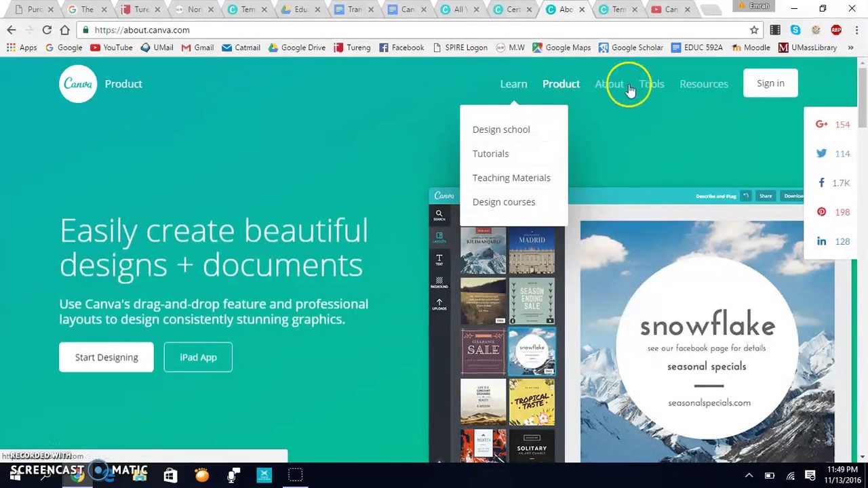Image resolution: width=868 pixels, height=488 pixels.
Task: Open the Layouts panel in the editor sidebar
Action: [x=439, y=238]
